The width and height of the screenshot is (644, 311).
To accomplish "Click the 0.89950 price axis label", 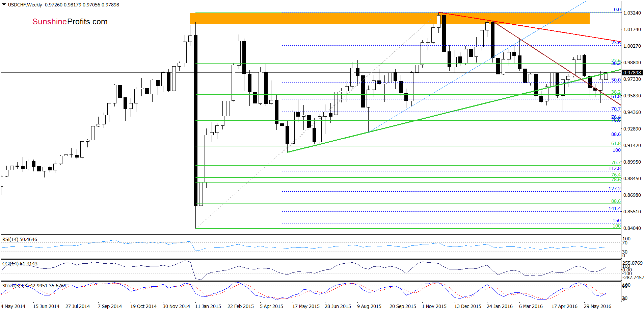I will coord(632,162).
